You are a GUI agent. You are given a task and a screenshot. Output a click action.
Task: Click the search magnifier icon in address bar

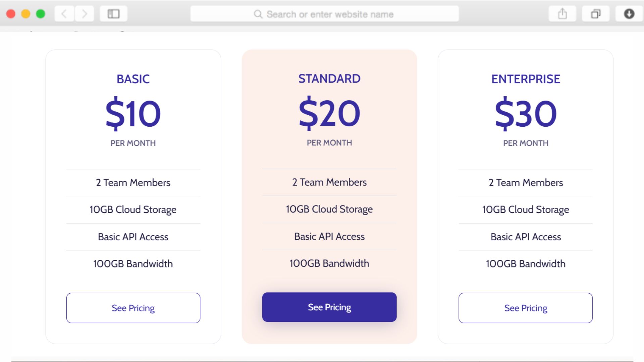[258, 14]
